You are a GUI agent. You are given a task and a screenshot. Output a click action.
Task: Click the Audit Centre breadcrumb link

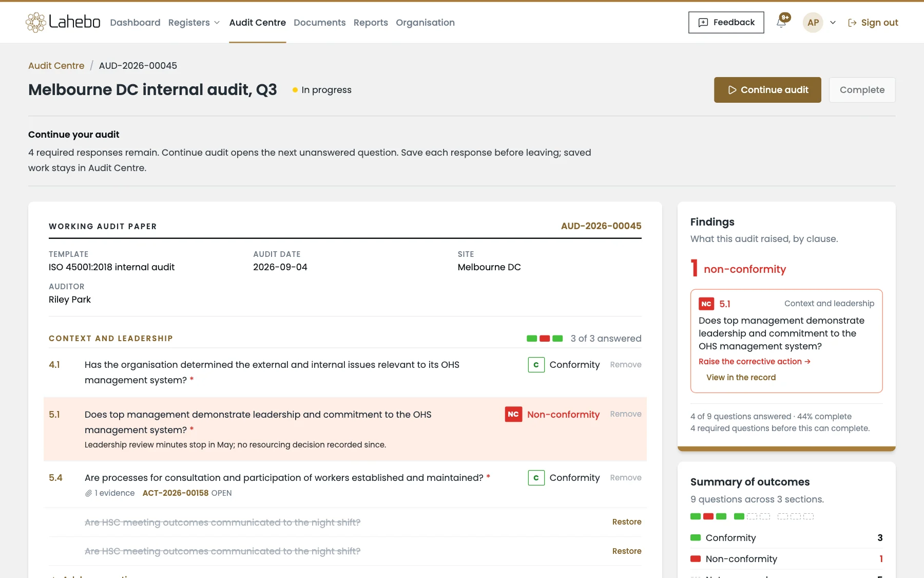click(x=56, y=66)
